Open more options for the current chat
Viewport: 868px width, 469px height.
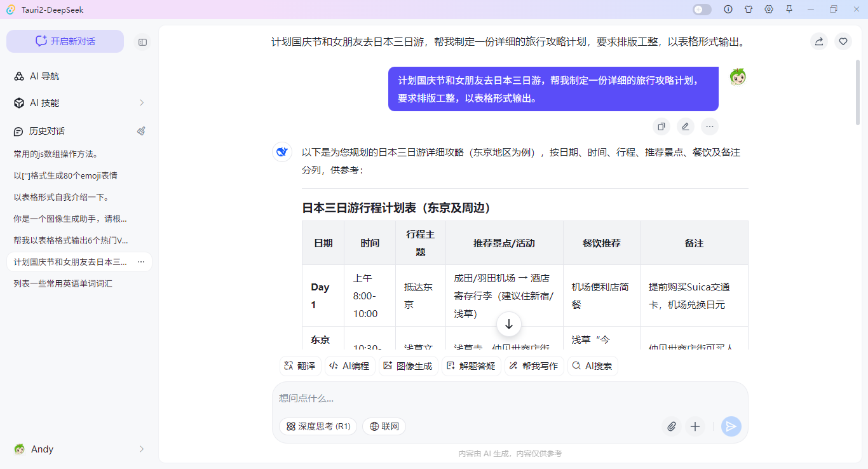point(140,262)
